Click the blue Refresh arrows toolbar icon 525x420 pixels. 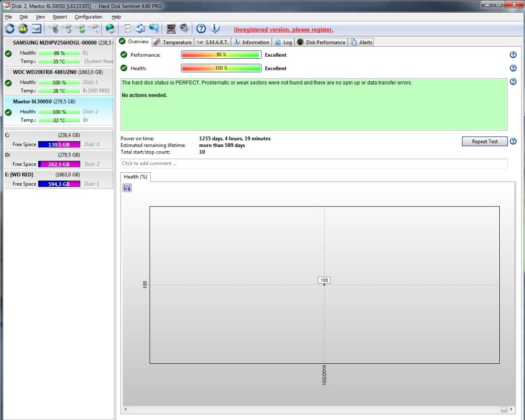click(9, 29)
